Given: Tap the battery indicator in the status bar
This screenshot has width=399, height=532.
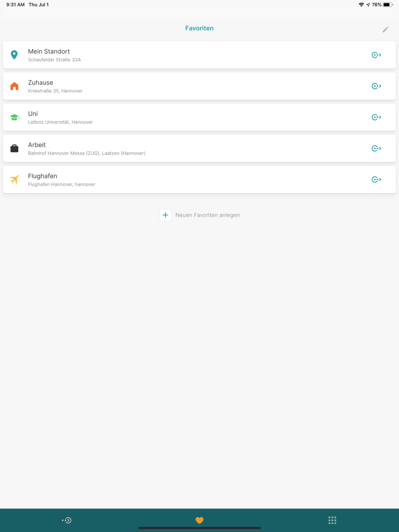Looking at the screenshot, I should tap(388, 5).
